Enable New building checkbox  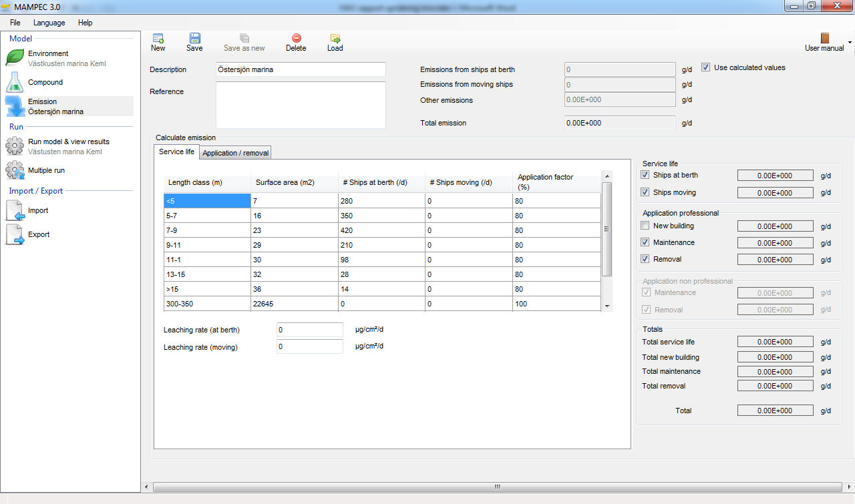click(645, 226)
